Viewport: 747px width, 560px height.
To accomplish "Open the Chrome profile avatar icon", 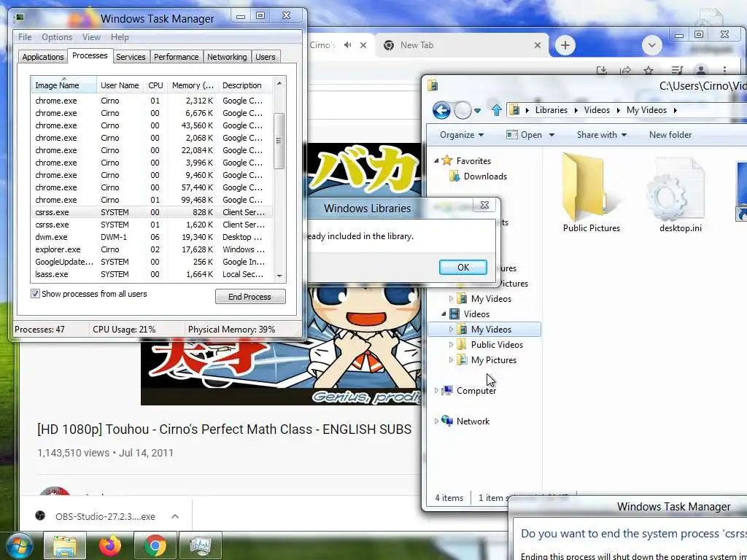I will coord(700,71).
